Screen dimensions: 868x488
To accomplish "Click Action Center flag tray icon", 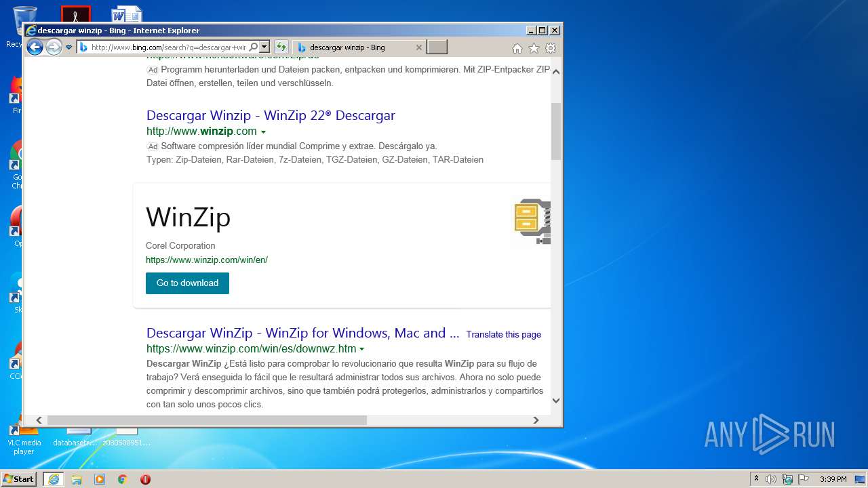I will coord(804,479).
